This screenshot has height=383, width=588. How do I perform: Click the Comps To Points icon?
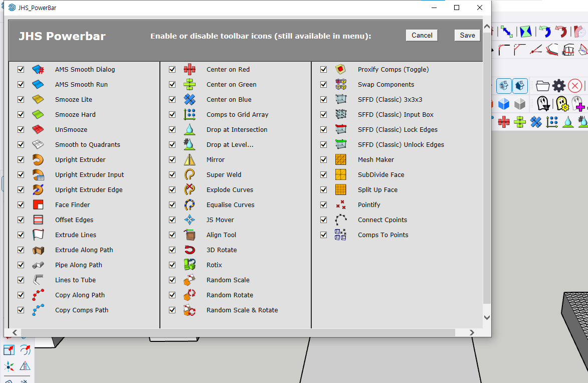[340, 235]
